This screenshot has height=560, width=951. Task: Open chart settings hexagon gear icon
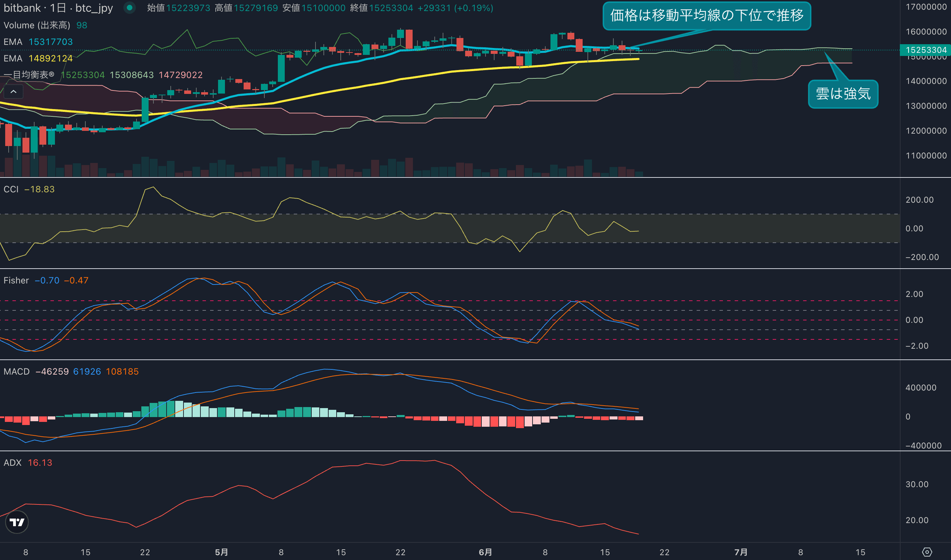click(927, 552)
